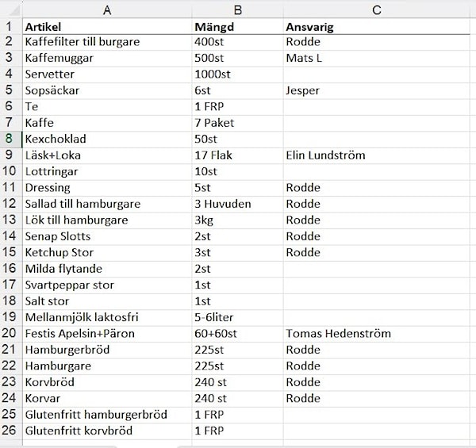Select column C header
Screen dimensions: 476x448
coord(376,10)
